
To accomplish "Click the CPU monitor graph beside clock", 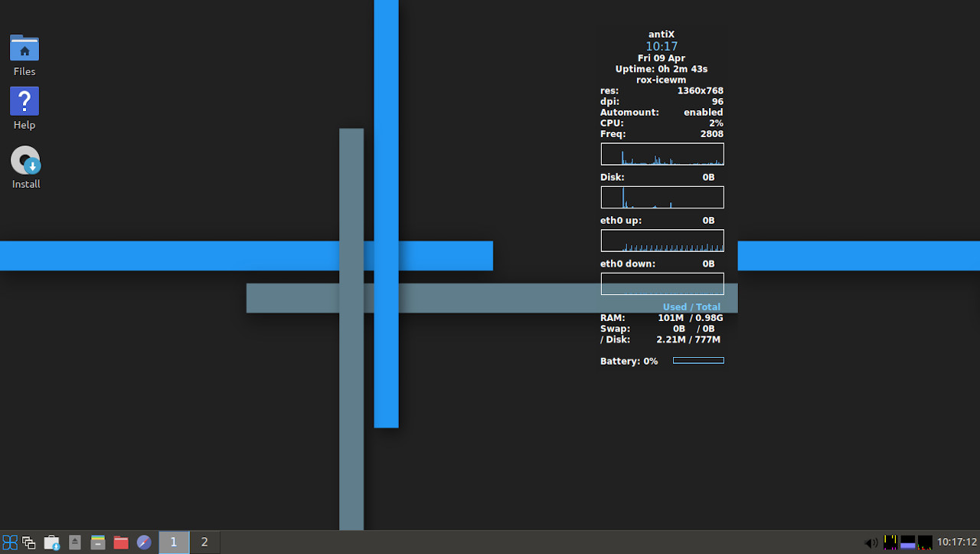I will tap(925, 543).
